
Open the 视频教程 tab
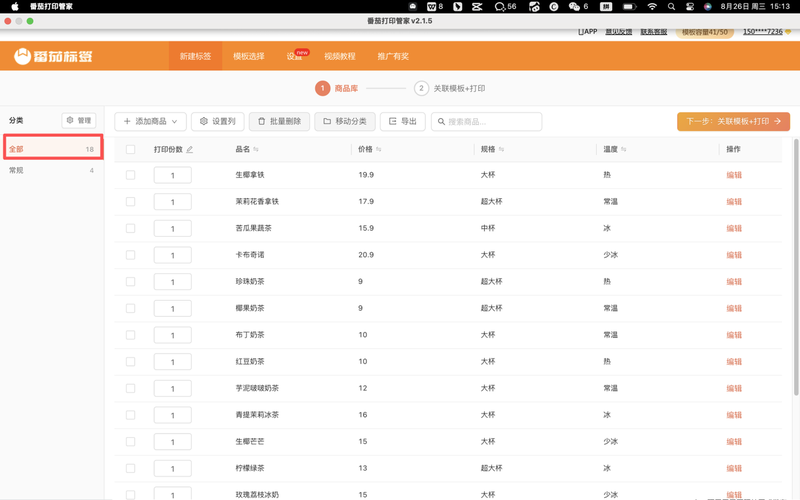click(x=340, y=56)
